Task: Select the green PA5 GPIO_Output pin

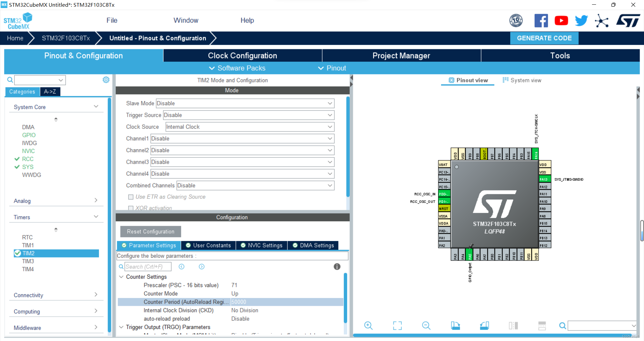Action: (470, 255)
